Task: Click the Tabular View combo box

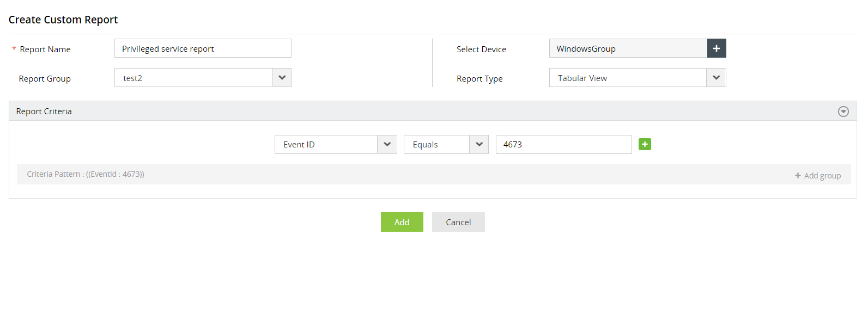Action: click(x=628, y=78)
